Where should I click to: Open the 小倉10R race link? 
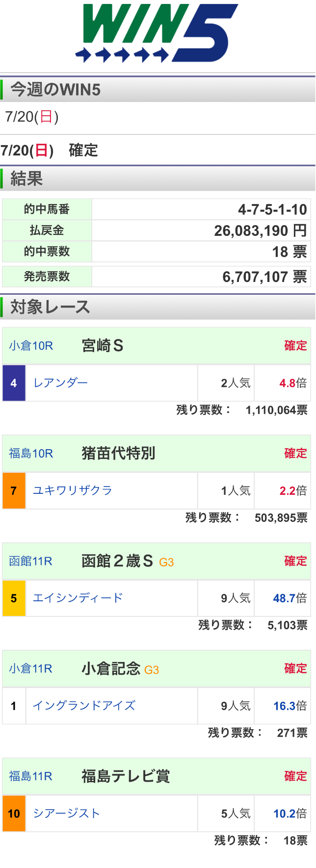31,346
